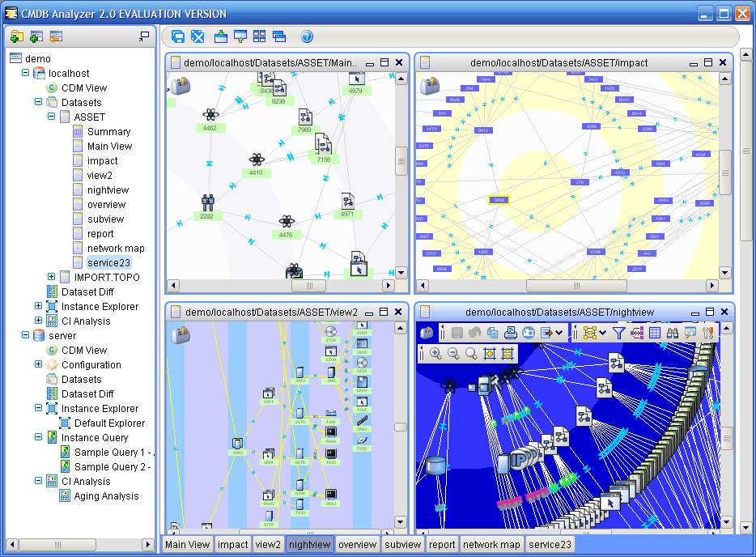The width and height of the screenshot is (756, 557).
Task: Expand the IMPORT.TOPO node
Action: (x=52, y=277)
